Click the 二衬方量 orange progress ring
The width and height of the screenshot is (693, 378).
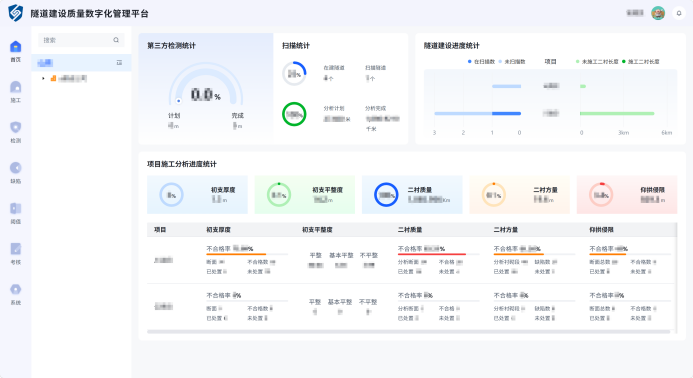pos(494,195)
